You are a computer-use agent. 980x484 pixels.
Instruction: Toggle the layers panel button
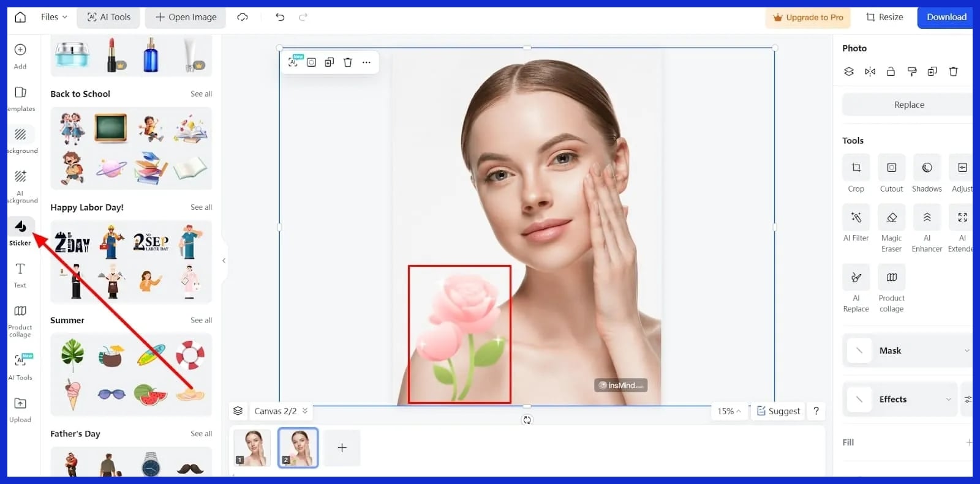[238, 411]
